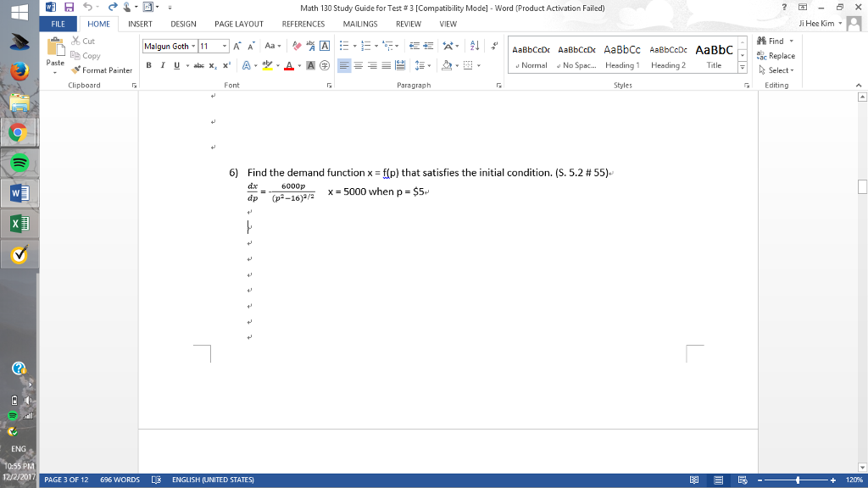This screenshot has width=868, height=488.
Task: Collapse the ribbon
Action: 859,86
